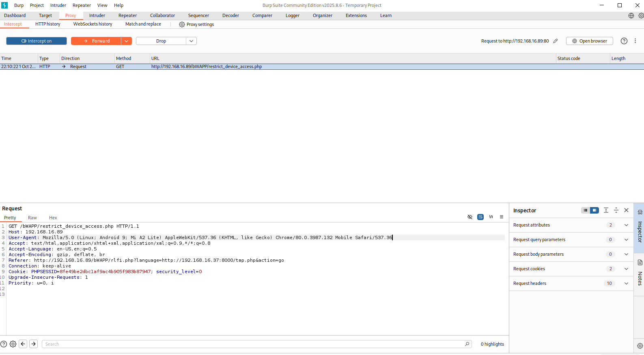
Task: Open Burp global settings gear icon
Action: [641, 16]
